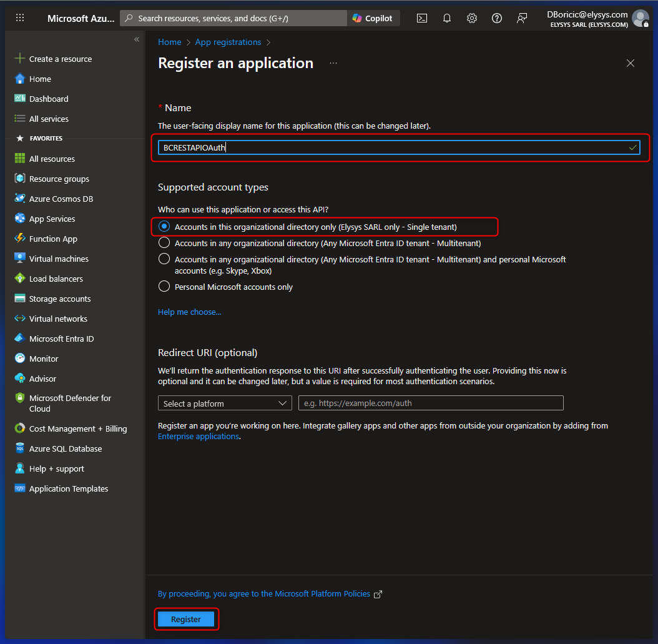Click the redirect URI input field
This screenshot has width=658, height=644.
click(x=431, y=404)
